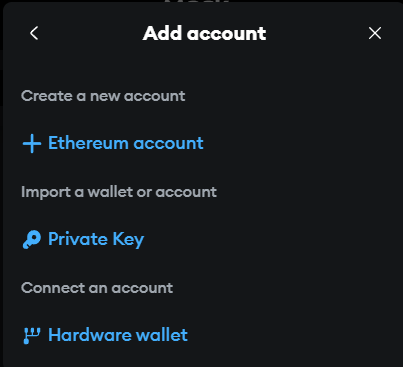The height and width of the screenshot is (367, 403).
Task: Click the Add account title text
Action: (204, 33)
